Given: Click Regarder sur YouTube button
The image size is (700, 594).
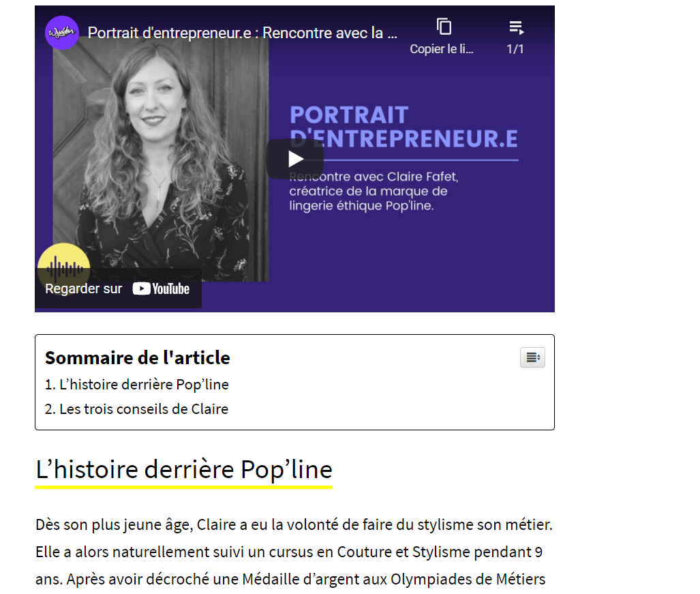Looking at the screenshot, I should (118, 288).
